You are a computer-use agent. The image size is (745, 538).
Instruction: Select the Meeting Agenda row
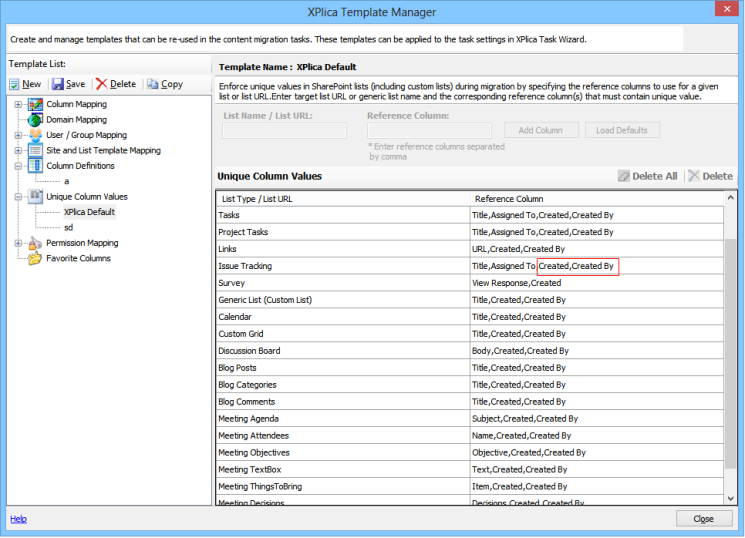click(x=470, y=419)
